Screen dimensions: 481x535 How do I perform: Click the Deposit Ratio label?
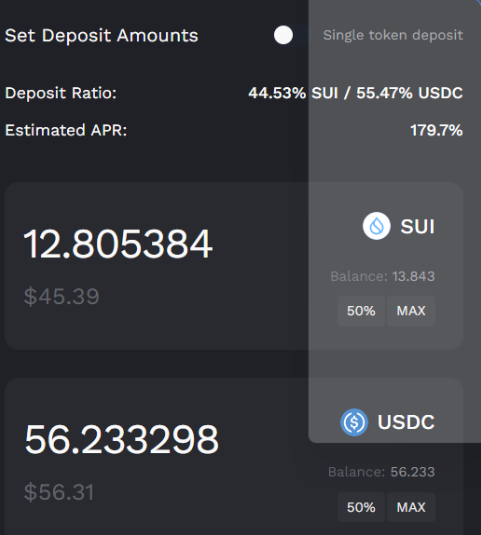[61, 93]
